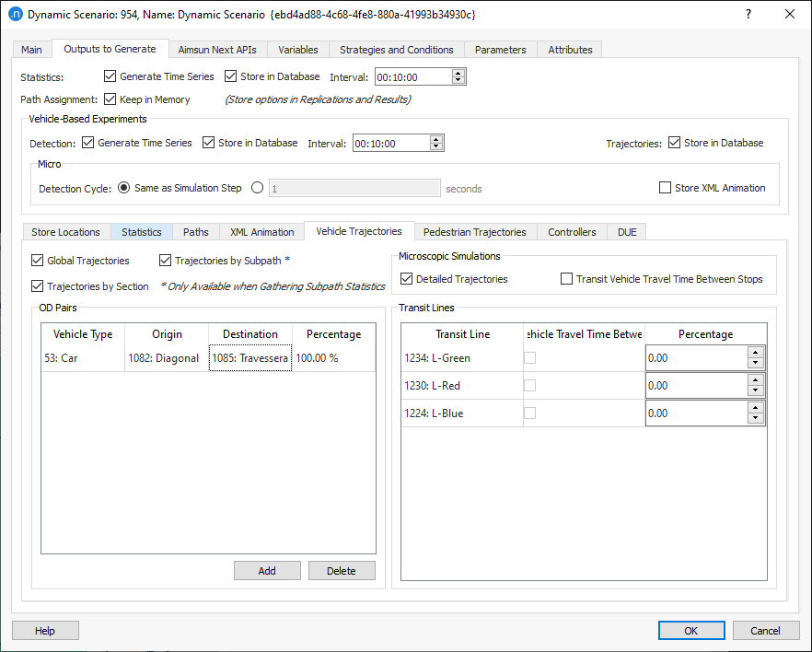This screenshot has width=812, height=652.
Task: Add a new OD pair
Action: pos(267,570)
